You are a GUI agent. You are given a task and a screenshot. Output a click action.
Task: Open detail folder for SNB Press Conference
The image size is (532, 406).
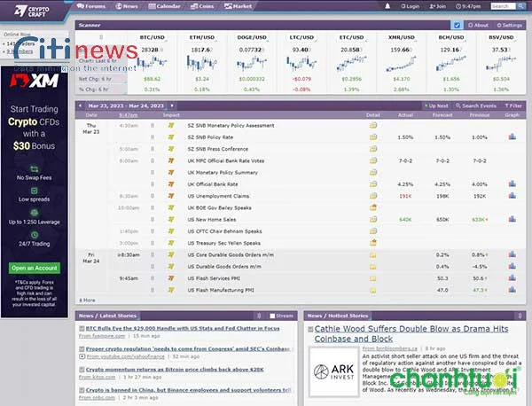[373, 149]
